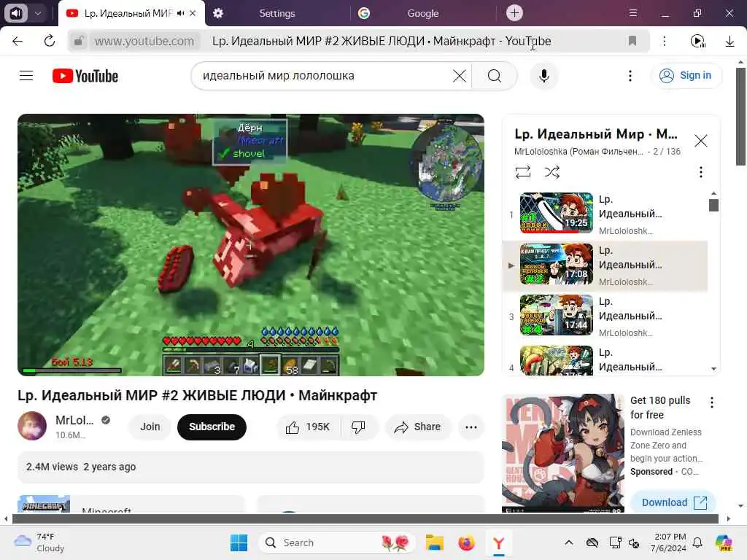Open browser three-dot menu in address bar
This screenshot has width=747, height=560.
(665, 41)
